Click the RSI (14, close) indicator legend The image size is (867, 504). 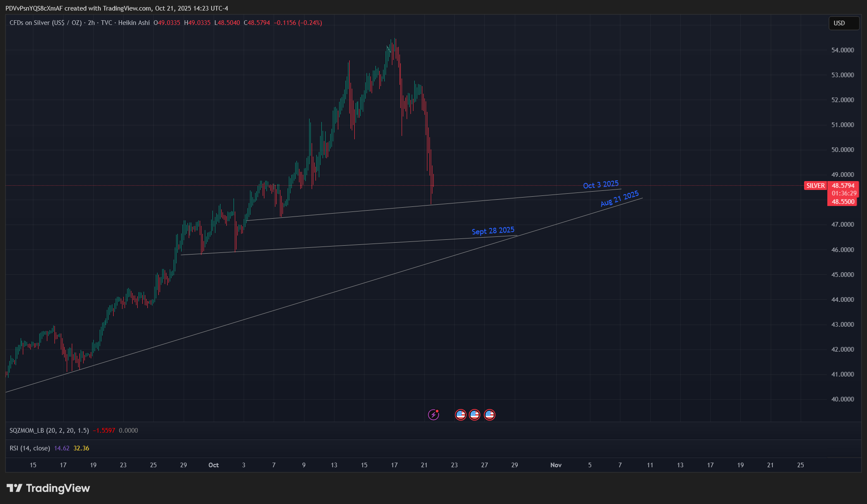[x=30, y=448]
